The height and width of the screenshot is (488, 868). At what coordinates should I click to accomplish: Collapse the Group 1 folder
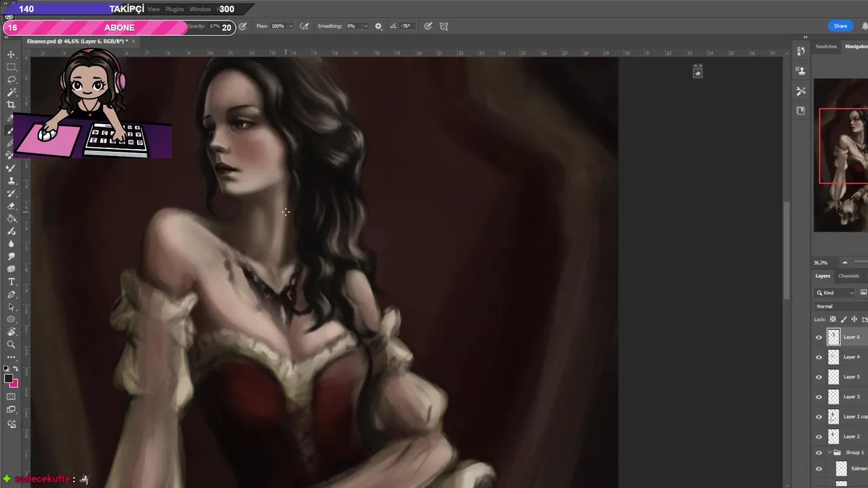829,453
